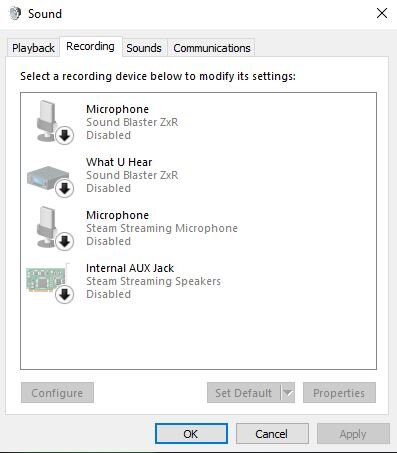The image size is (397, 453).
Task: Click the disabled arrow badge on Steam Streaming Microphone
Action: (64, 242)
